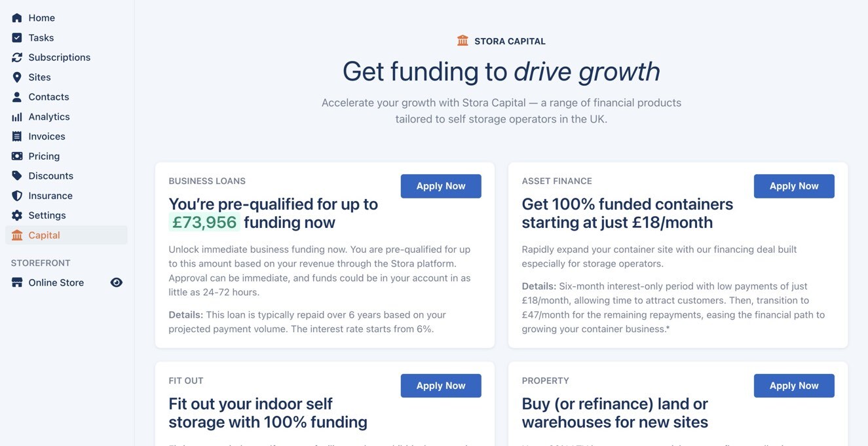Click the Discounts tag icon

click(x=17, y=176)
